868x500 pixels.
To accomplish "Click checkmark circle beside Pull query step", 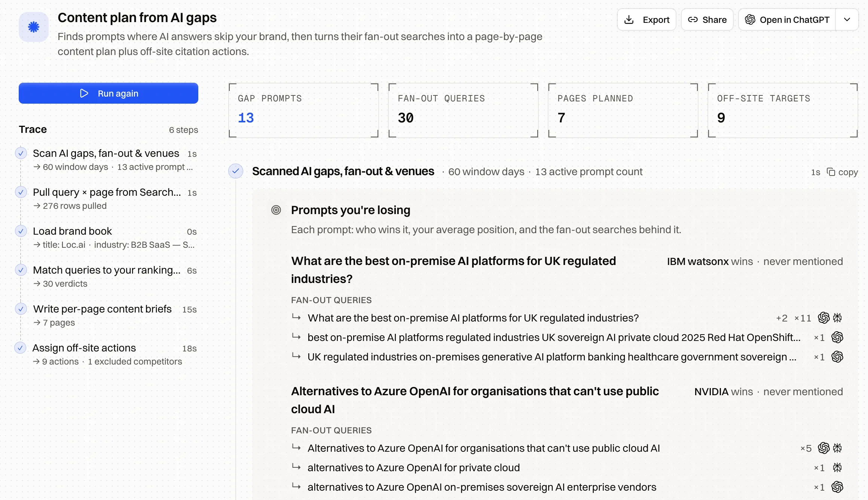I will pos(21,192).
